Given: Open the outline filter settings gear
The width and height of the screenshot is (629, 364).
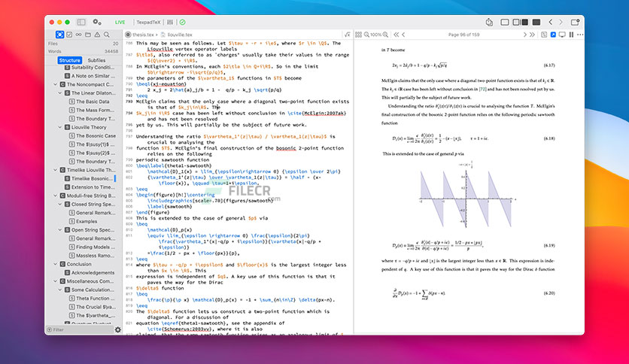Looking at the screenshot, I should click(117, 329).
